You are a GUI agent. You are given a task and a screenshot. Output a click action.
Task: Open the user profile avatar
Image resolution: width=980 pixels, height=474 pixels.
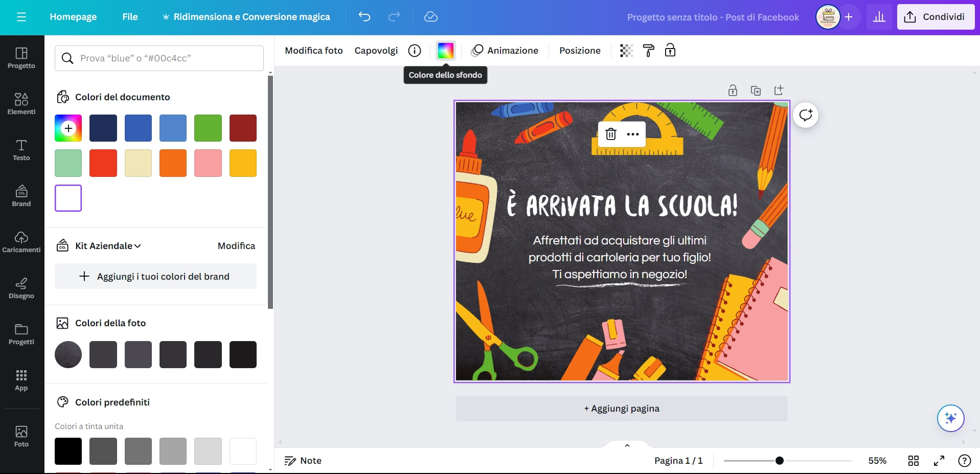click(x=828, y=17)
